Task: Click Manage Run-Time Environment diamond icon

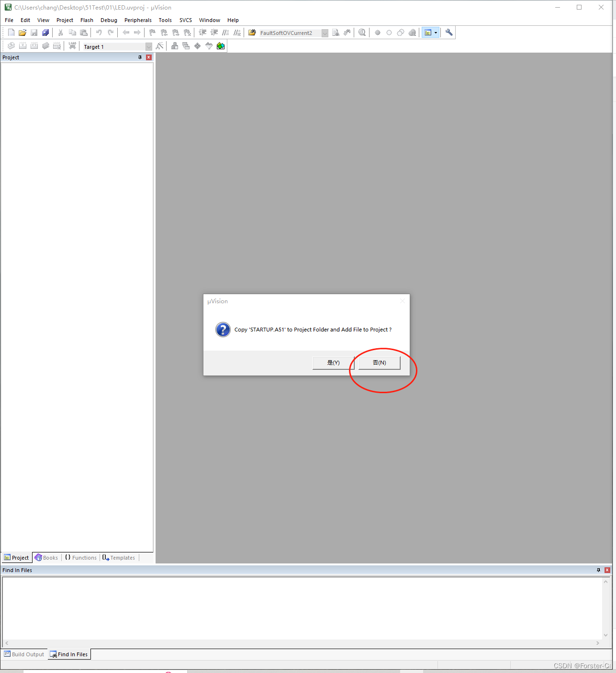Action: 198,46
